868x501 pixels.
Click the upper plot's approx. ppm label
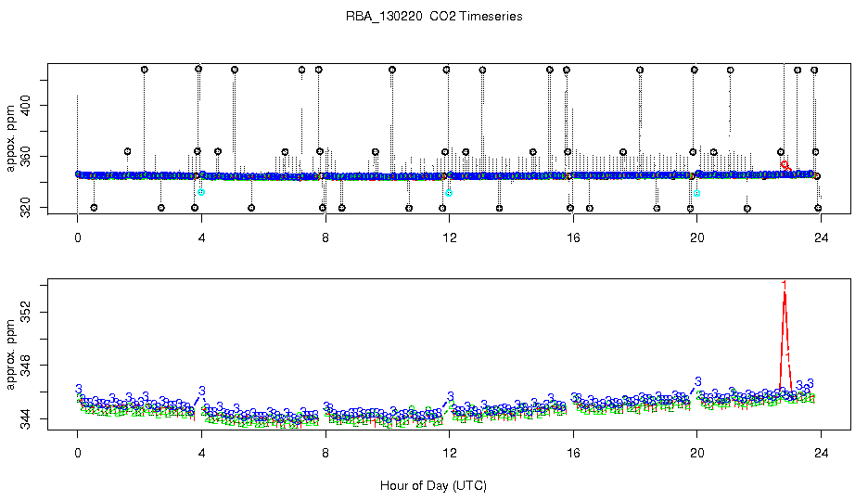tap(10, 138)
